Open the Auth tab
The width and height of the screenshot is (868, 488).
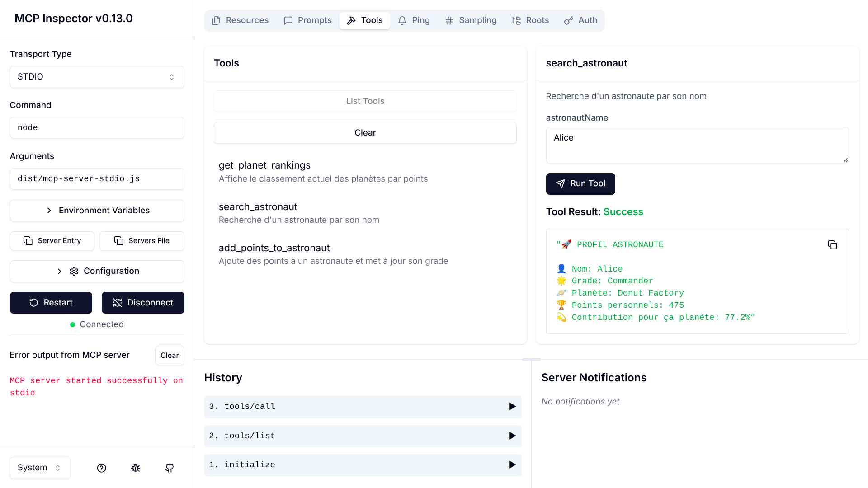point(581,20)
